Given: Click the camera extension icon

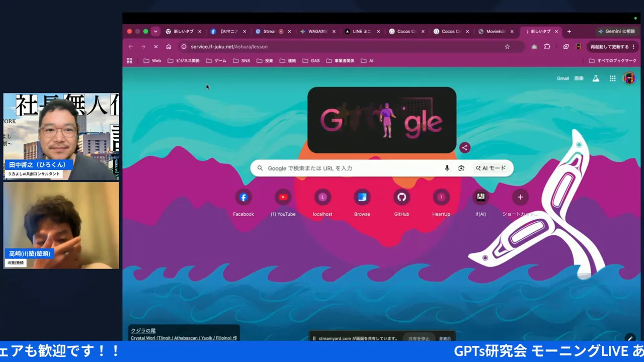Looking at the screenshot, I should pyautogui.click(x=534, y=47).
